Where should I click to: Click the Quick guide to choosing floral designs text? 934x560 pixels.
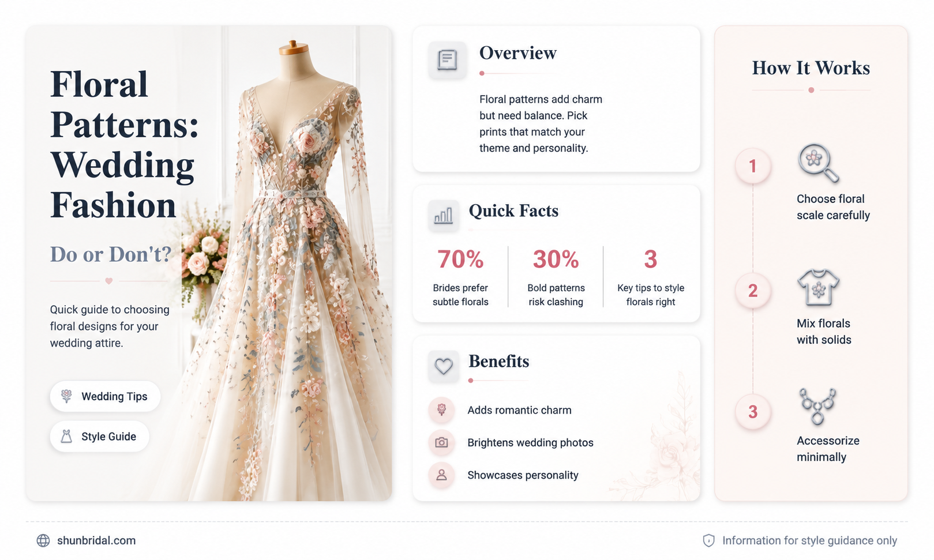coord(110,326)
